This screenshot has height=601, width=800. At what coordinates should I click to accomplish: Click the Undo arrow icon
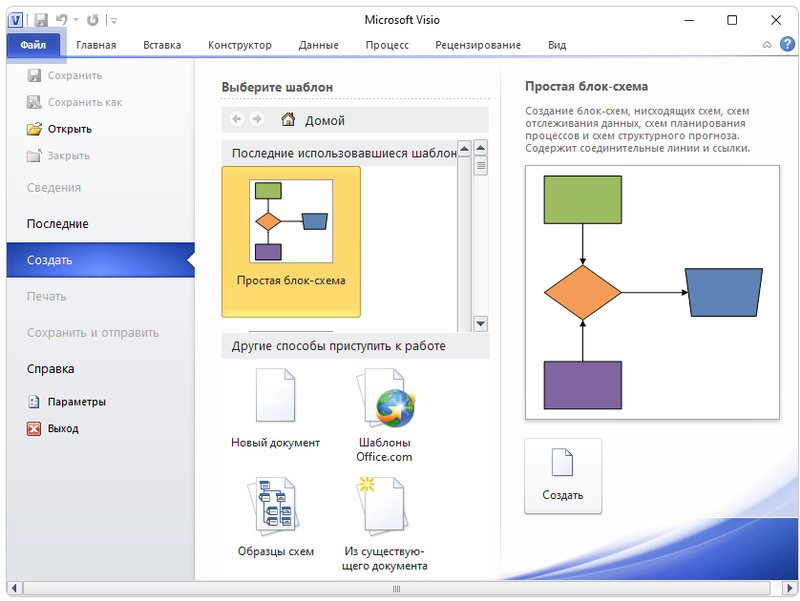(x=62, y=20)
